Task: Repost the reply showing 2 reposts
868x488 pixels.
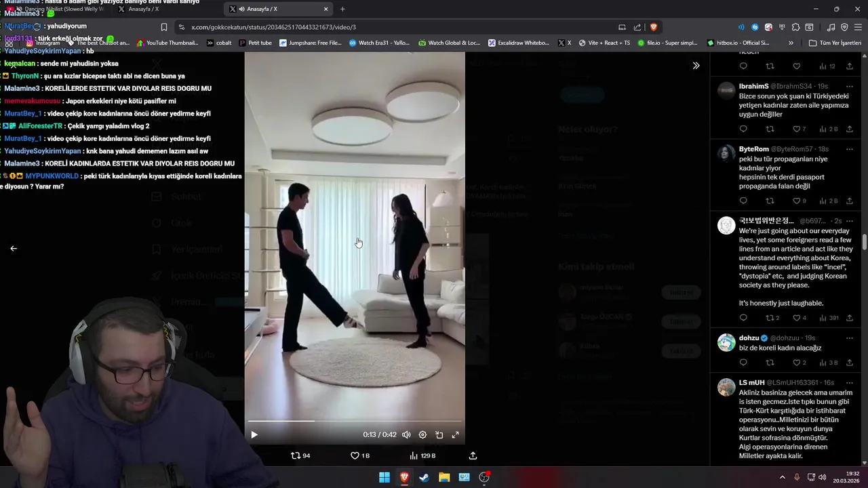Action: 772,318
